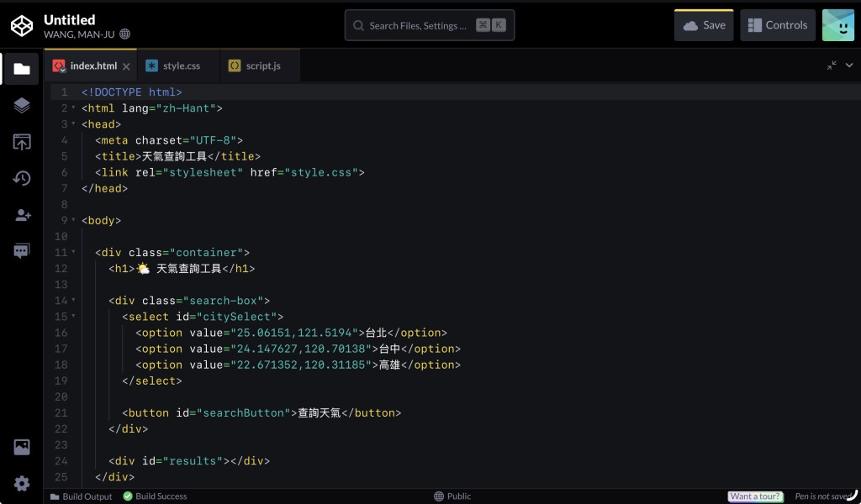Collapse the body tag on line 9
The width and height of the screenshot is (861, 504).
(x=74, y=219)
